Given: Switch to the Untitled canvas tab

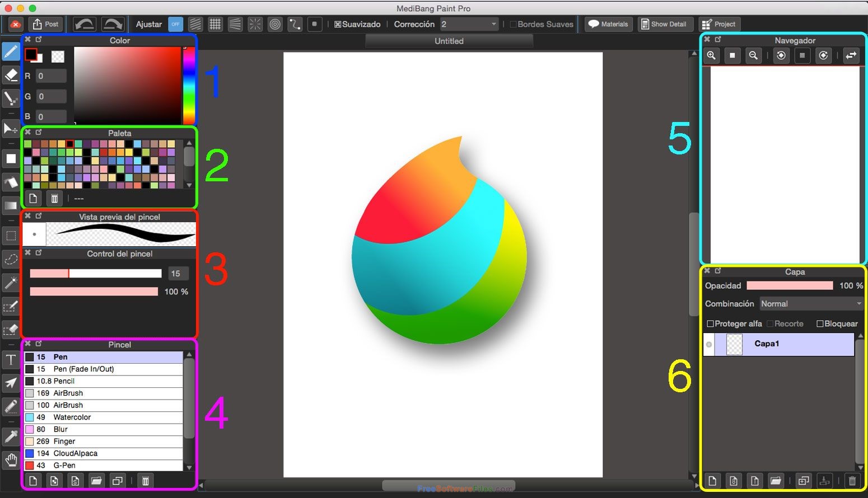Looking at the screenshot, I should tap(449, 40).
